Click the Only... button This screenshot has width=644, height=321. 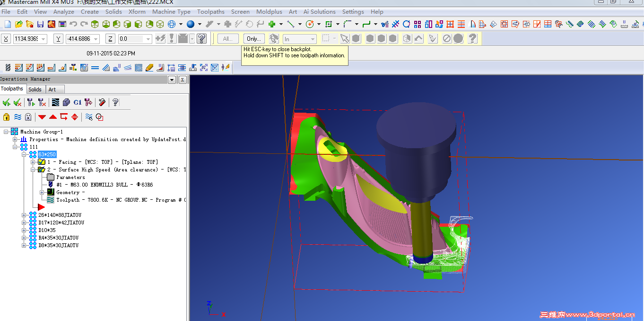tap(254, 39)
